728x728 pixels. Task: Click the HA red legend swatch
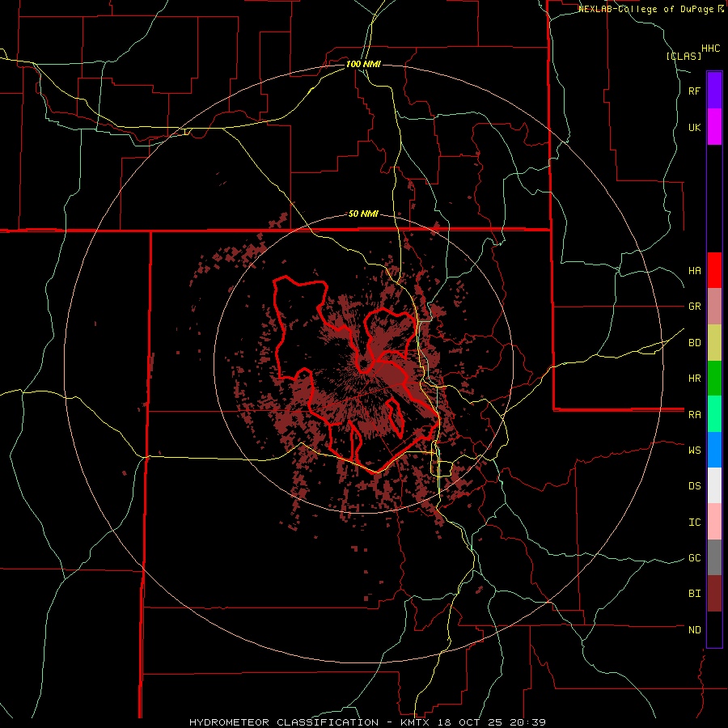tap(714, 270)
